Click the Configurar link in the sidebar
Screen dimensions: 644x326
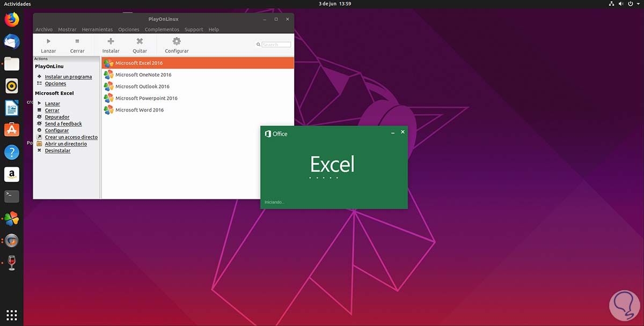pos(56,130)
